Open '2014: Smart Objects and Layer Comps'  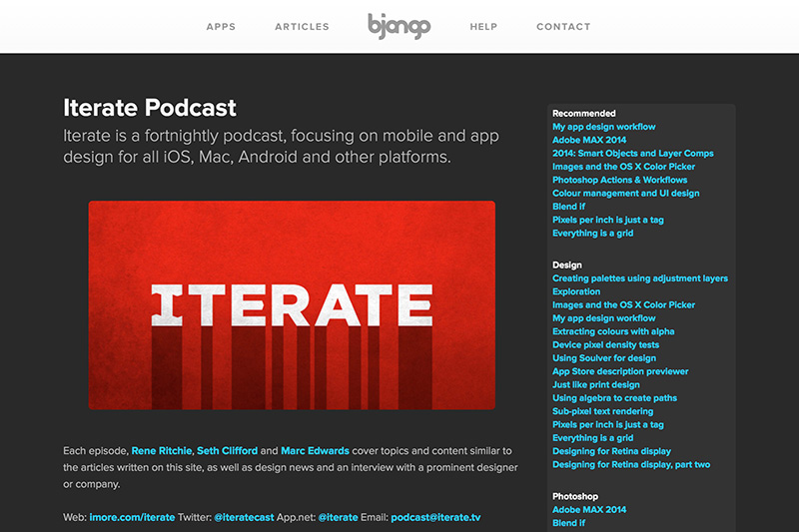pos(633,154)
